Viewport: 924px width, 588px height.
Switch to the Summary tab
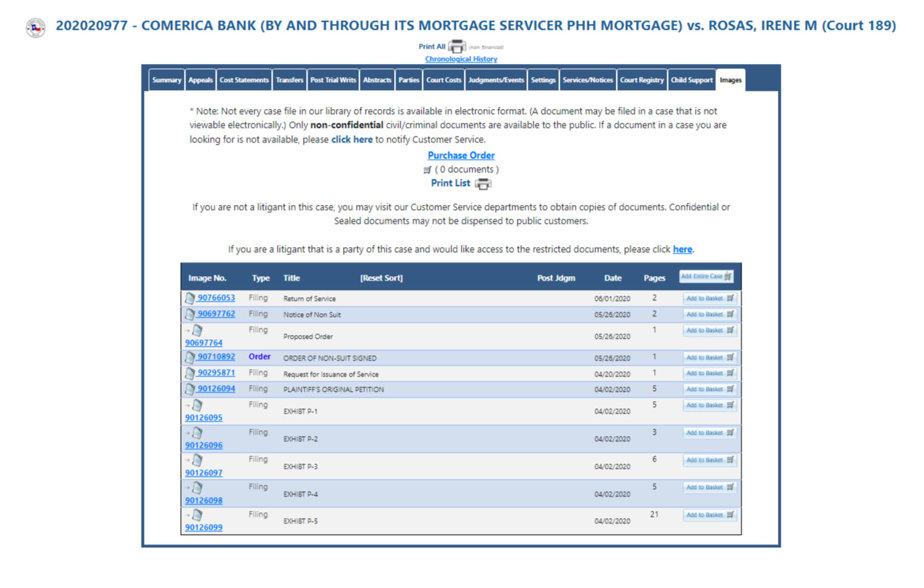[166, 80]
